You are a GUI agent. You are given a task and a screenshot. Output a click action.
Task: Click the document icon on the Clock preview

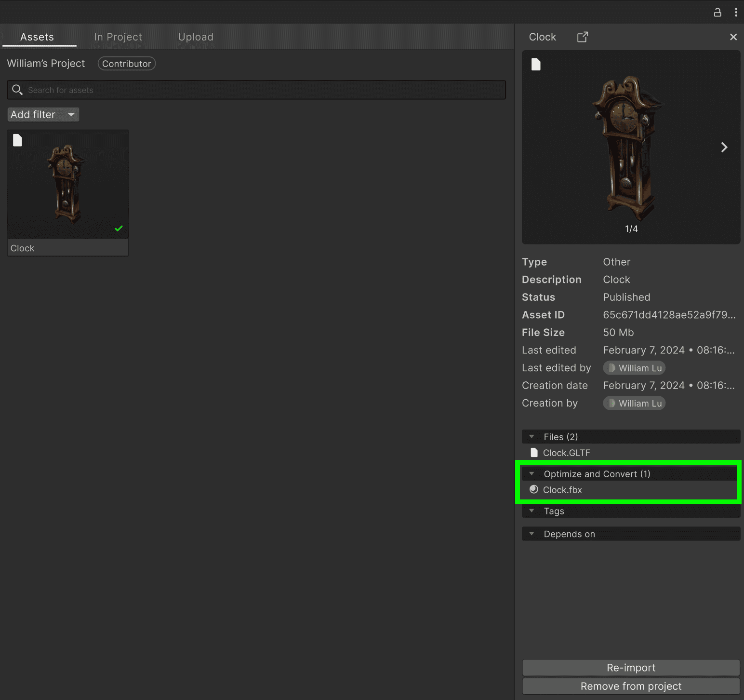536,64
